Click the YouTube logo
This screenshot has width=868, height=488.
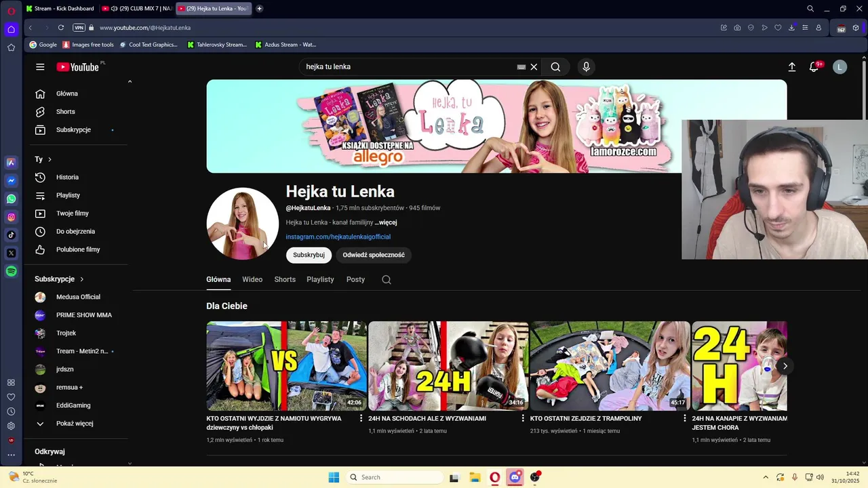coord(77,66)
